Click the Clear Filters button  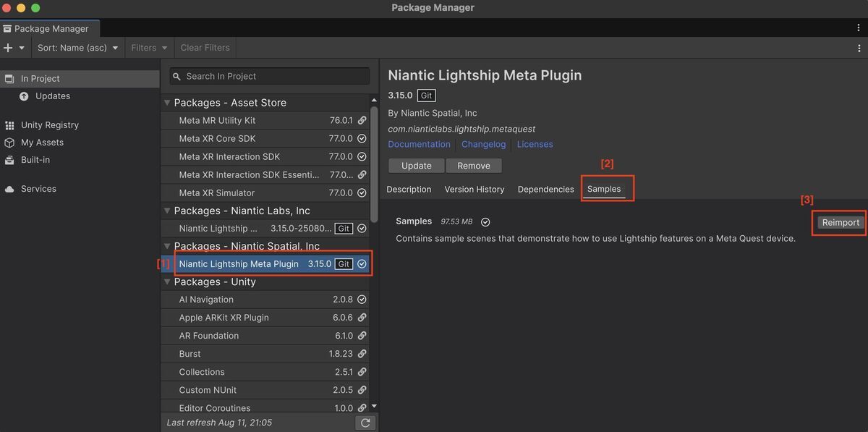pyautogui.click(x=205, y=48)
